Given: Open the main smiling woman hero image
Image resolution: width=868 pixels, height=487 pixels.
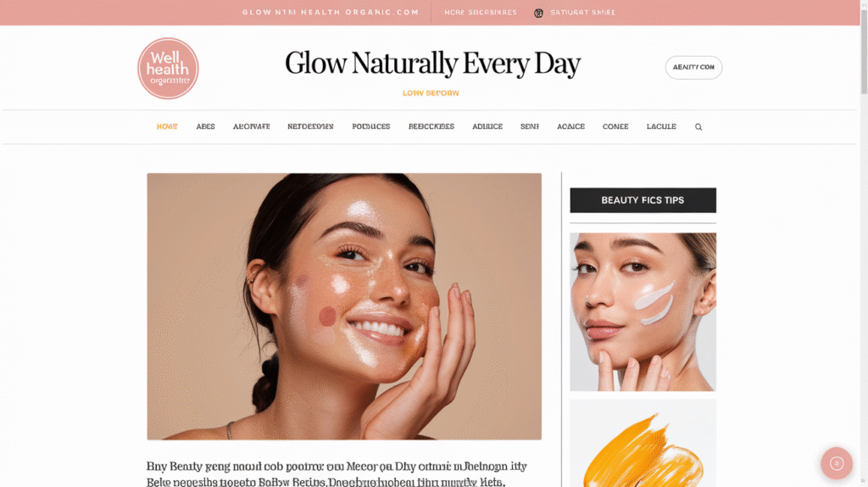Looking at the screenshot, I should pyautogui.click(x=344, y=306).
